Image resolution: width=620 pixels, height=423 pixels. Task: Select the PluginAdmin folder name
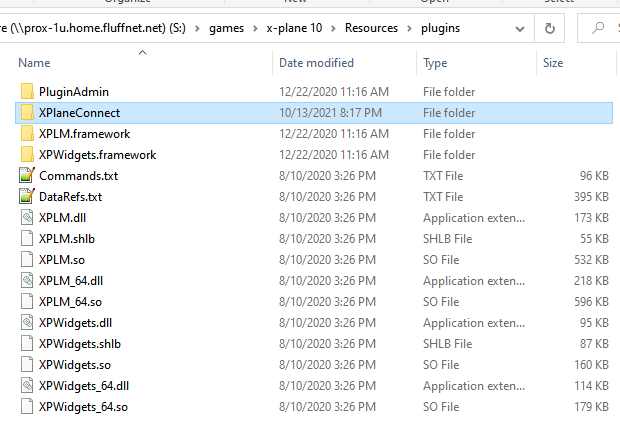coord(74,92)
